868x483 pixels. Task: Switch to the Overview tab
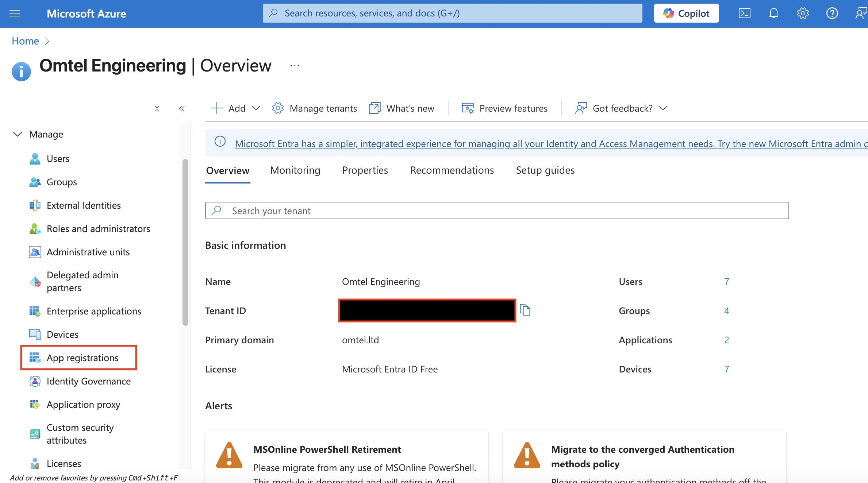tap(228, 170)
